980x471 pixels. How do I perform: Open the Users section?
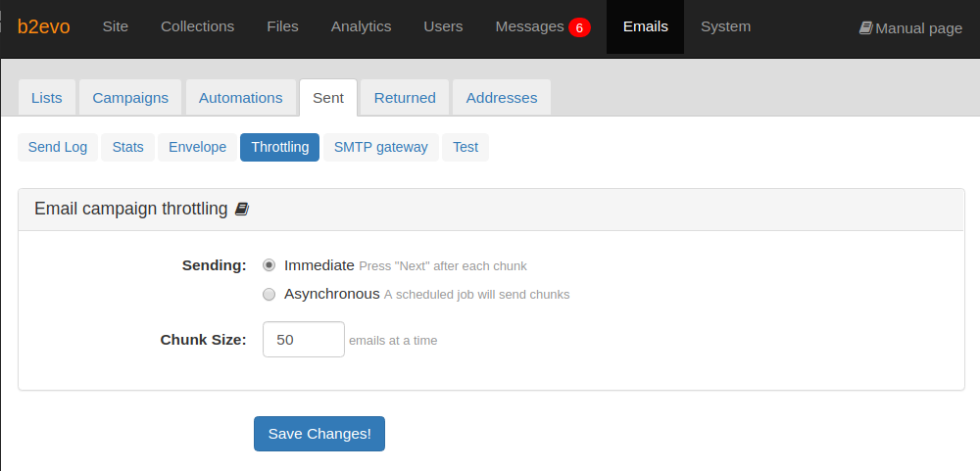click(443, 26)
